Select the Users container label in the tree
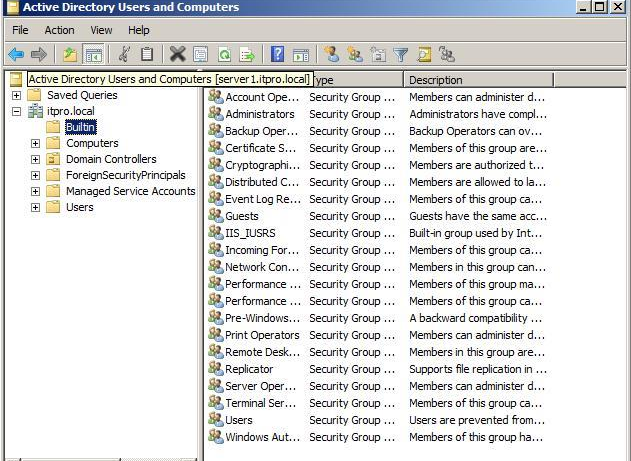631x461 pixels. pyautogui.click(x=80, y=207)
